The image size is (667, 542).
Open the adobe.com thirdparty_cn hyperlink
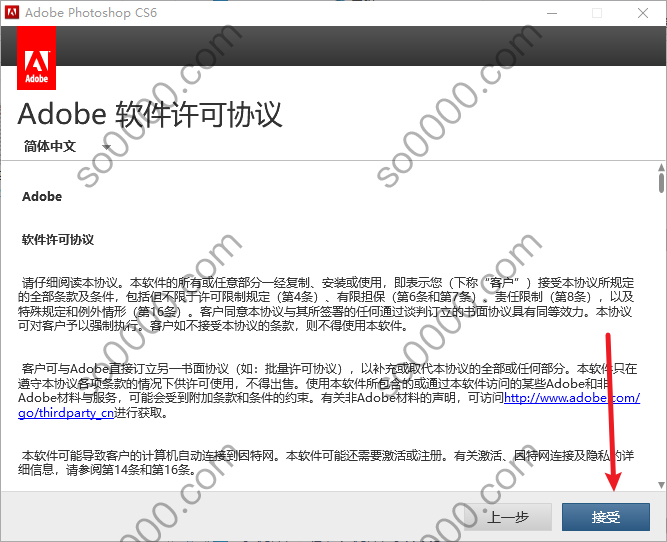(572, 398)
